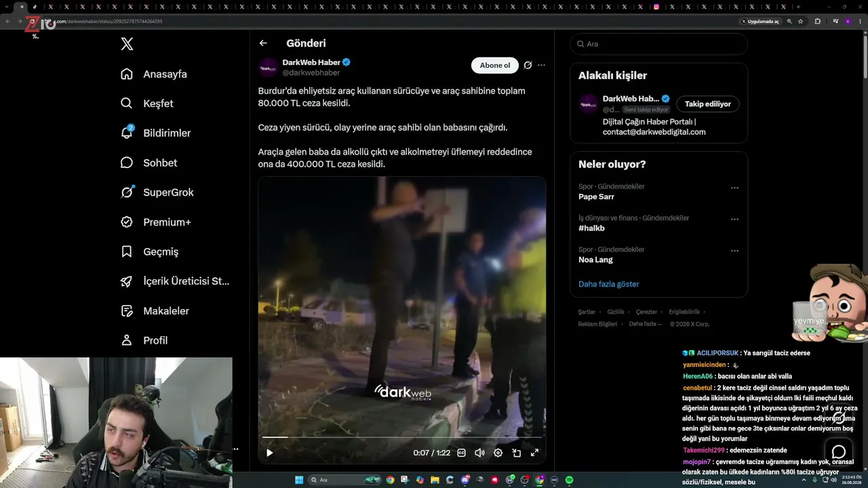
Task: Play the video in the post
Action: [x=269, y=453]
